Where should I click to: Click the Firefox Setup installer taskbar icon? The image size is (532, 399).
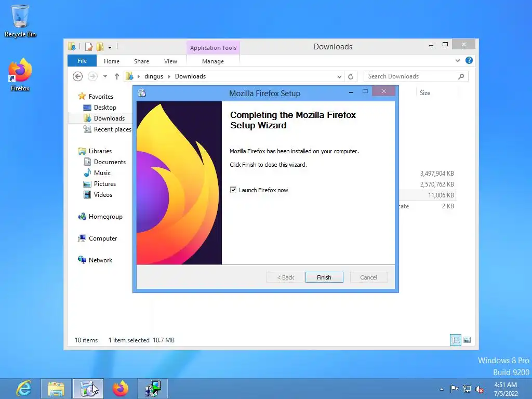coord(88,389)
